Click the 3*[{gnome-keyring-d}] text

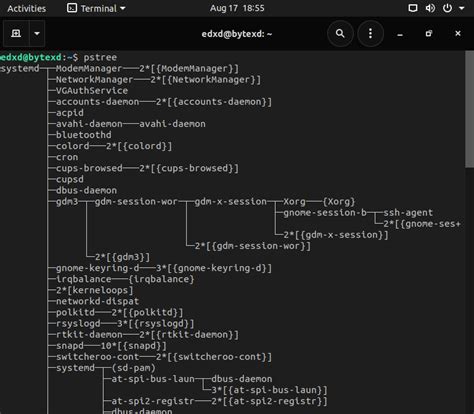coord(214,268)
